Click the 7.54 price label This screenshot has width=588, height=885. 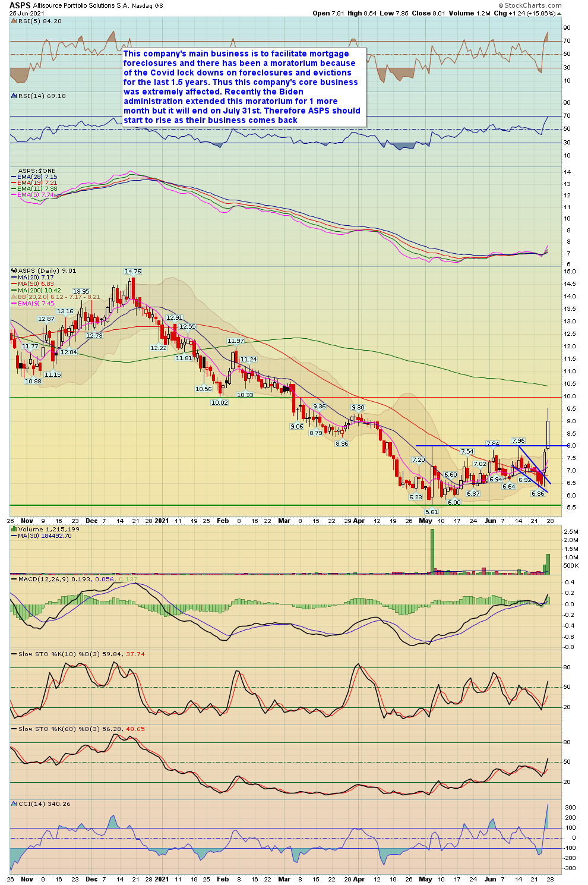point(467,452)
